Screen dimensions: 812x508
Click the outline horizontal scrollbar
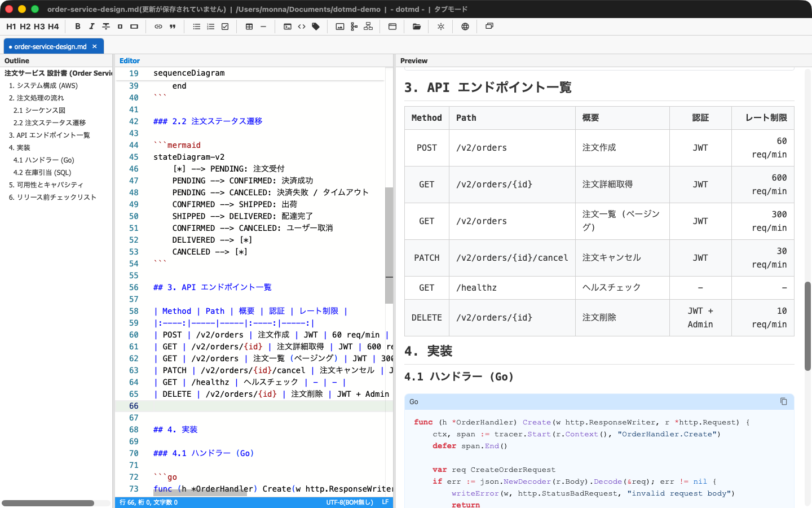[48, 503]
